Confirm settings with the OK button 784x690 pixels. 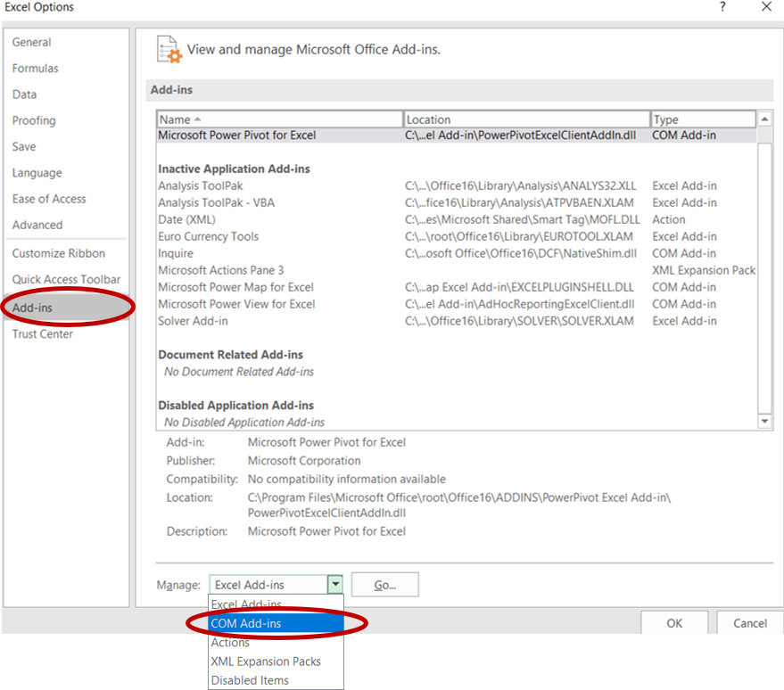[674, 623]
